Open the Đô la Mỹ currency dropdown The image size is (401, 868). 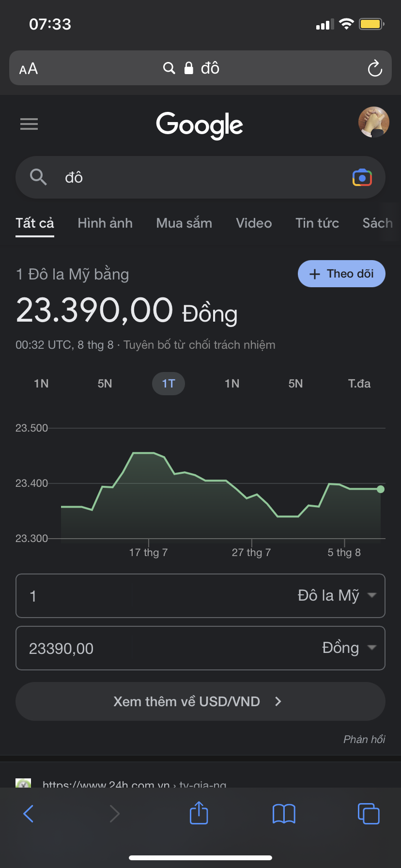[337, 595]
